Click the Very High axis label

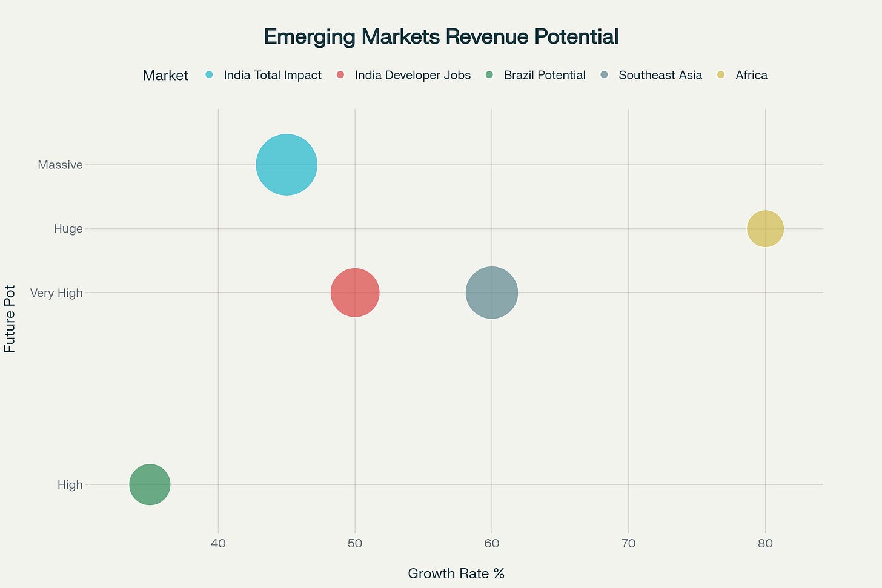(x=56, y=292)
